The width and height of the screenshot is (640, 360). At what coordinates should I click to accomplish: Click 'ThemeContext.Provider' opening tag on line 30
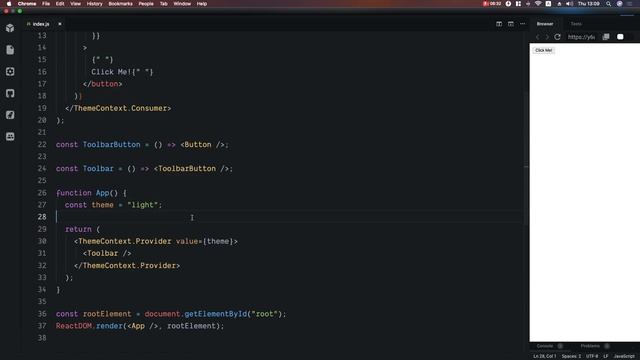[125, 241]
